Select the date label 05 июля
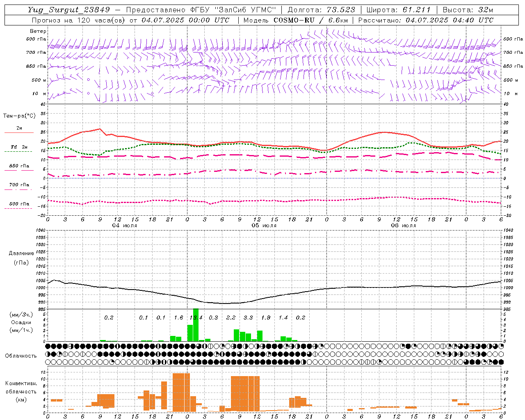 [x=264, y=226]
